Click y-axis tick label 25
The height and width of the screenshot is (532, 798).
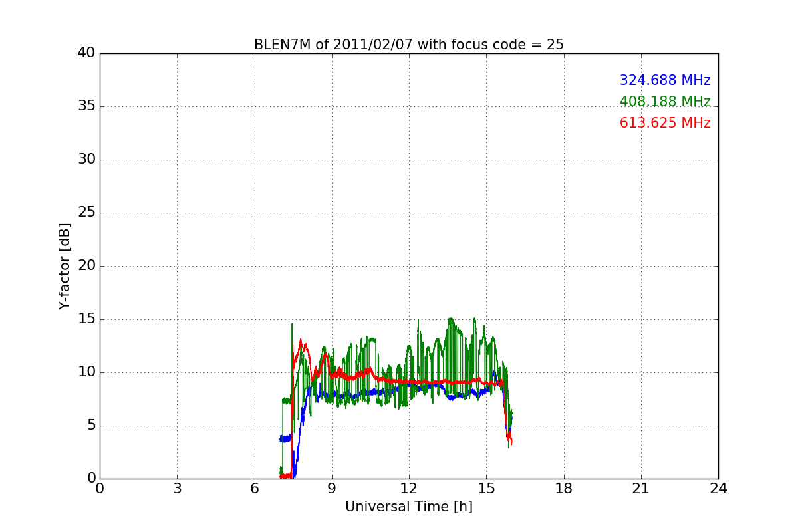pos(86,213)
